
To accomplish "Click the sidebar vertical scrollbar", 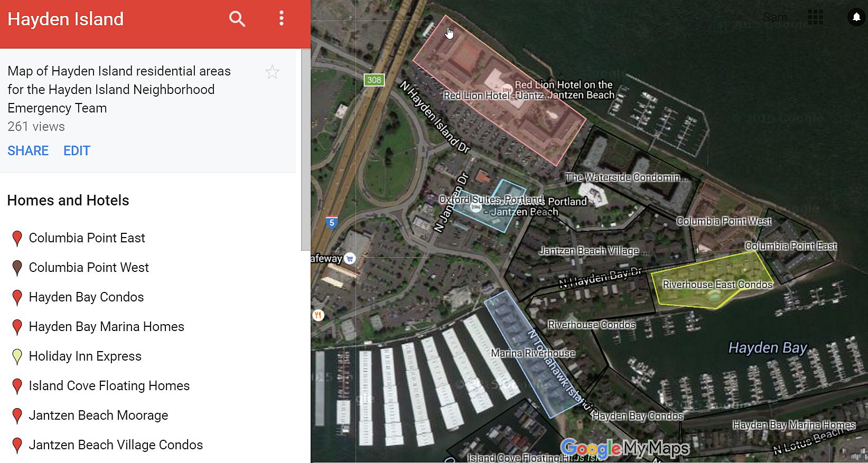I will 305,149.
